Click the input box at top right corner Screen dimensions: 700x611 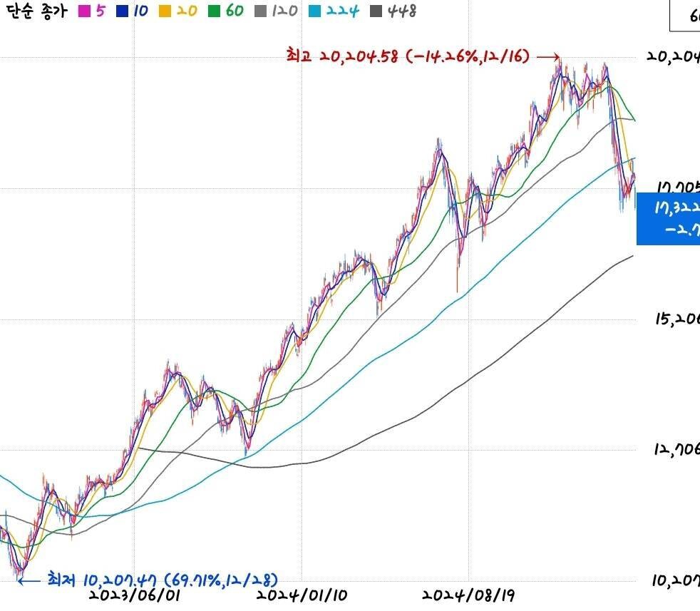click(685, 16)
